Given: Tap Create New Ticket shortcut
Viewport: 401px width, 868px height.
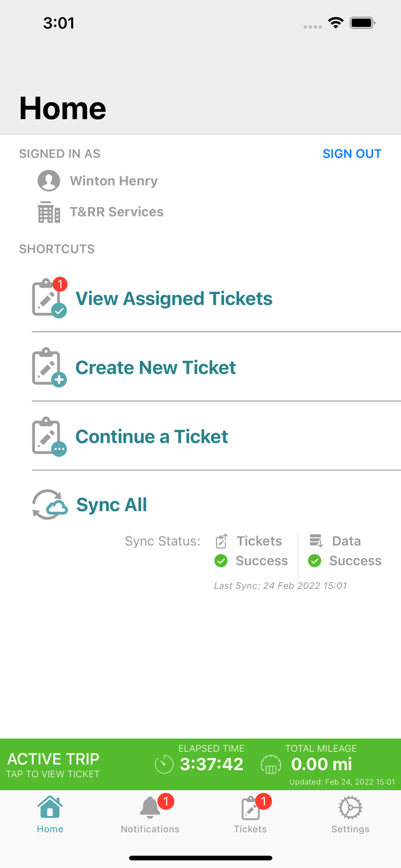Looking at the screenshot, I should (155, 367).
